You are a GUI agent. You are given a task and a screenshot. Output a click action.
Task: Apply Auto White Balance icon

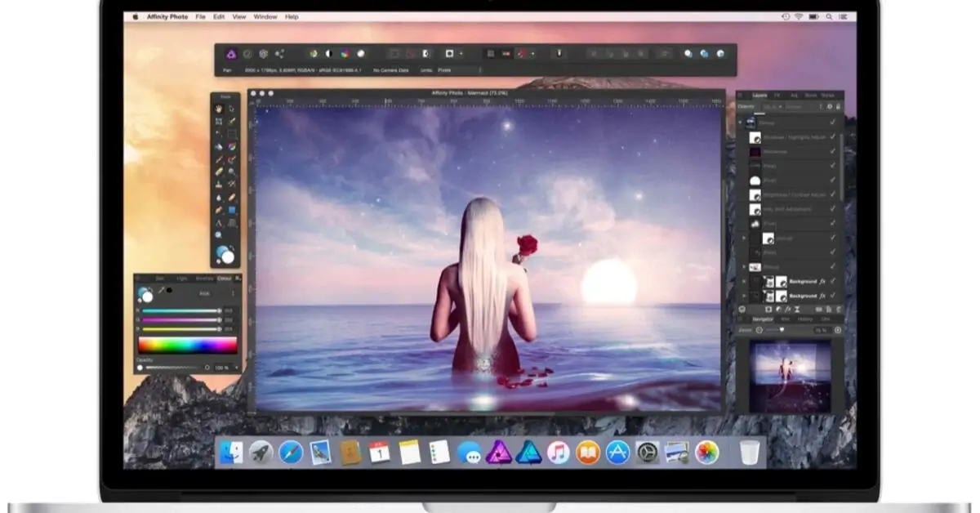(x=361, y=54)
